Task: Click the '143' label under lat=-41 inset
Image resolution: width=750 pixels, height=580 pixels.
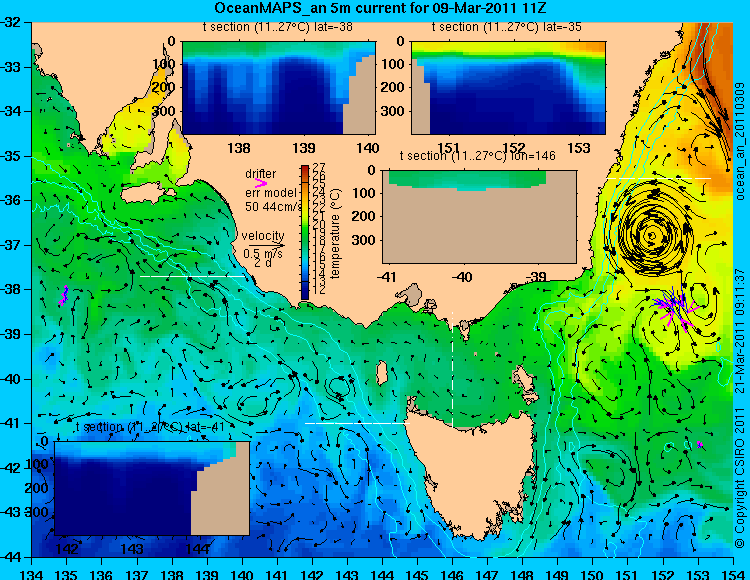Action: point(132,548)
